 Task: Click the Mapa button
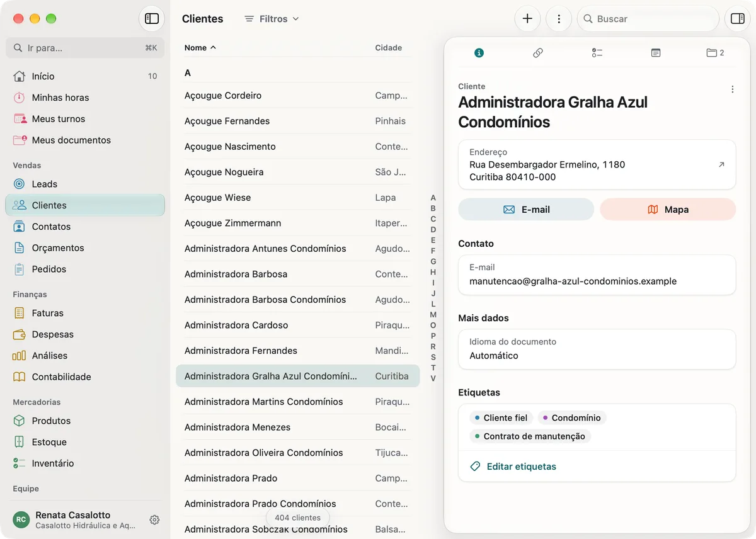click(668, 210)
